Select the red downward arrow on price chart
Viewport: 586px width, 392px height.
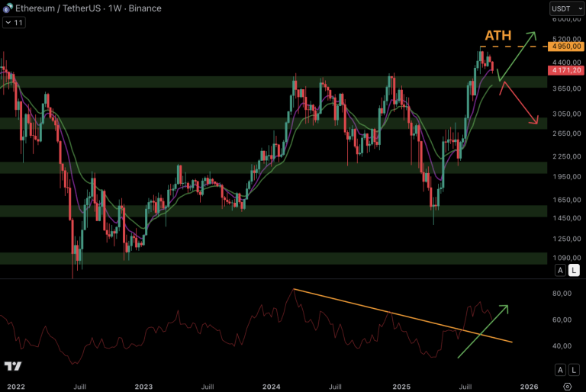pyautogui.click(x=521, y=104)
